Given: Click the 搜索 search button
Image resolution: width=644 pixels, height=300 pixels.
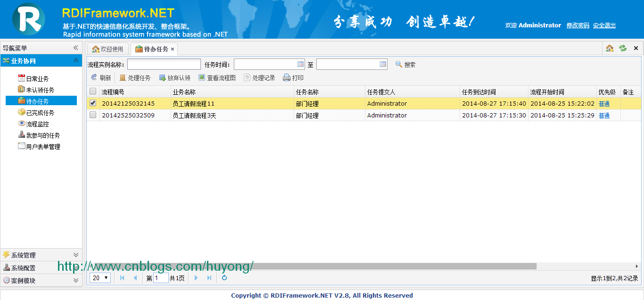Looking at the screenshot, I should 405,65.
